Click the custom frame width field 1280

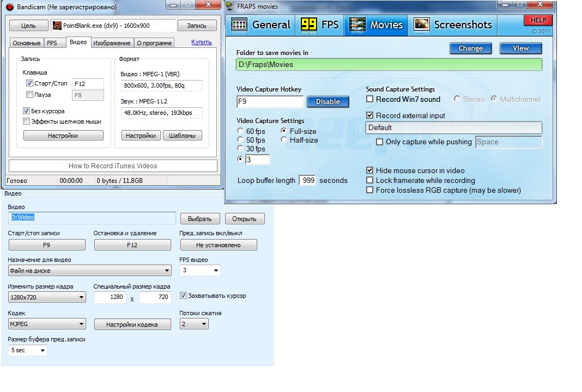[110, 297]
